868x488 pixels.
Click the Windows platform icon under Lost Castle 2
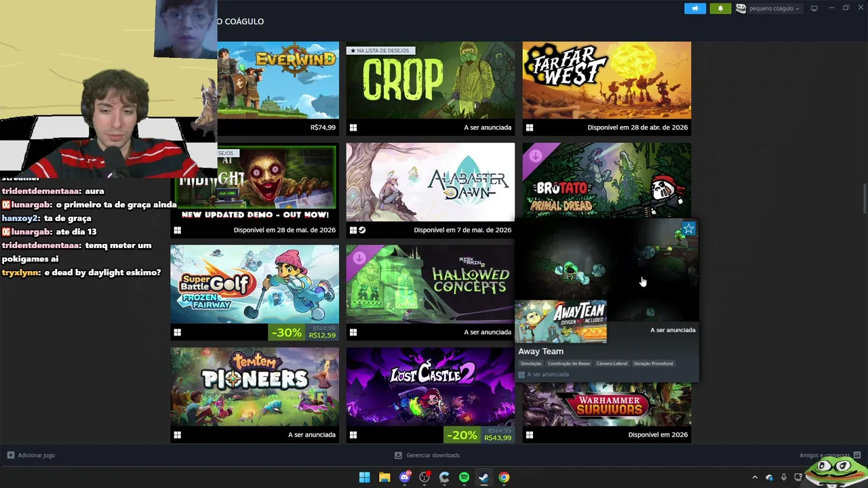(x=353, y=434)
